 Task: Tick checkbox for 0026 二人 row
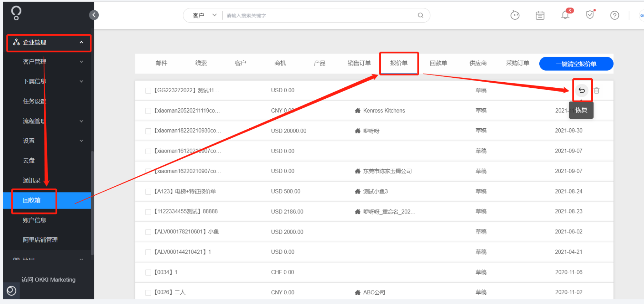pyautogui.click(x=148, y=293)
